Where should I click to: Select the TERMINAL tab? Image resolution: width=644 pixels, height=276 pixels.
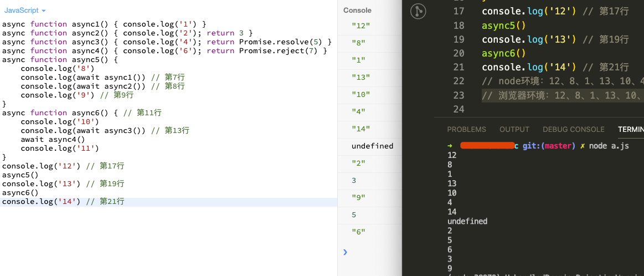[x=631, y=129]
